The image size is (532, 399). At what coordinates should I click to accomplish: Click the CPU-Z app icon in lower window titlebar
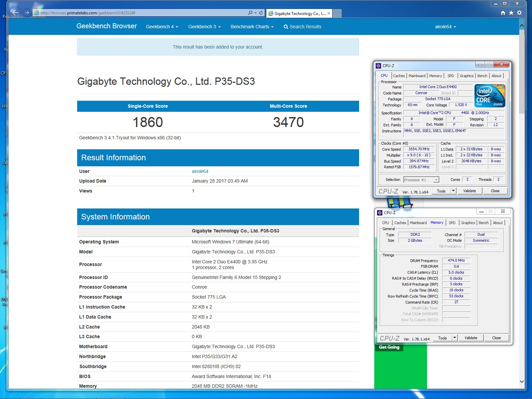(380, 212)
